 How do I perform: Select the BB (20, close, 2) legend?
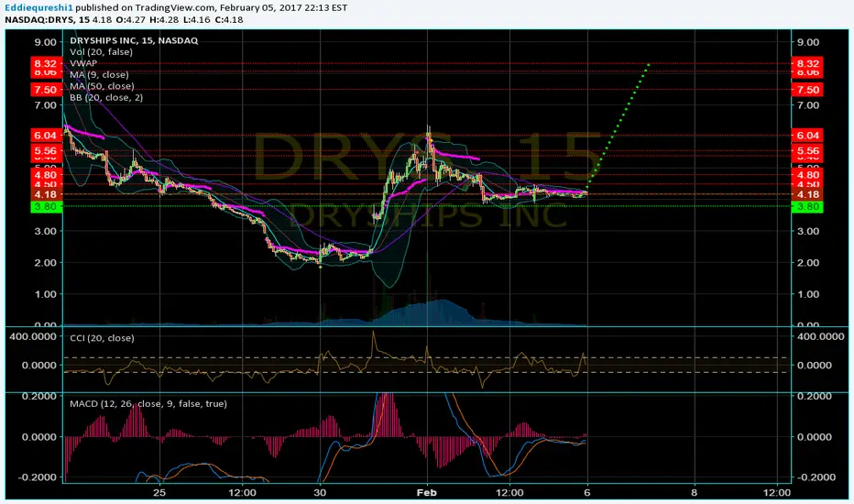click(x=106, y=97)
